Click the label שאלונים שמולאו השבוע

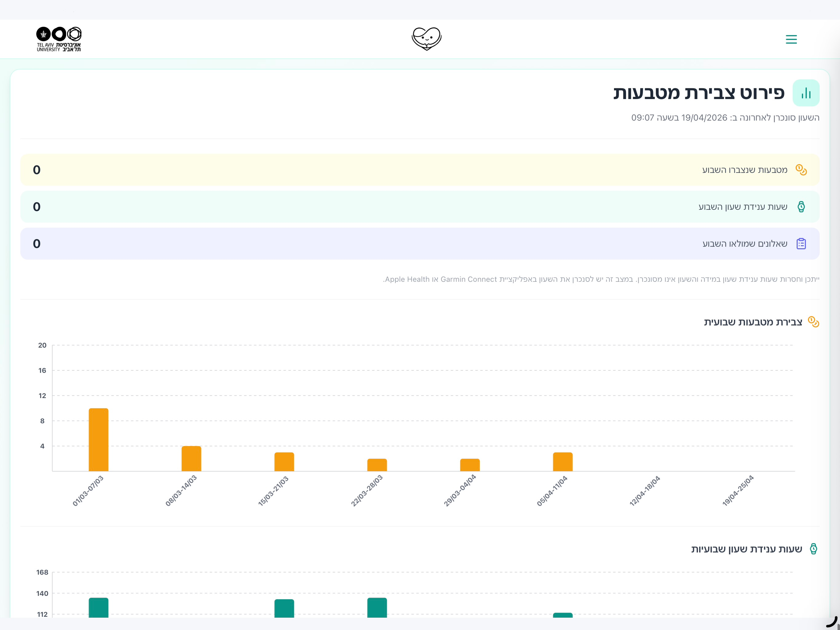pyautogui.click(x=745, y=244)
